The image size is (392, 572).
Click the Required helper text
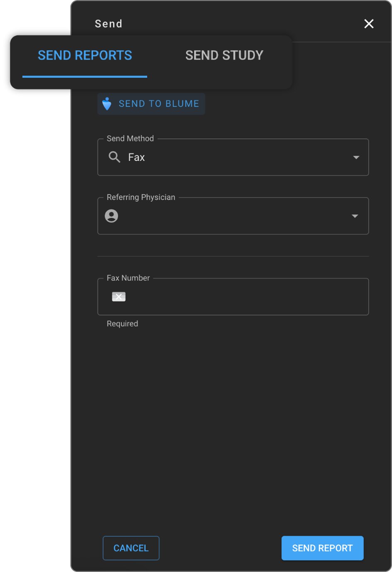[122, 324]
